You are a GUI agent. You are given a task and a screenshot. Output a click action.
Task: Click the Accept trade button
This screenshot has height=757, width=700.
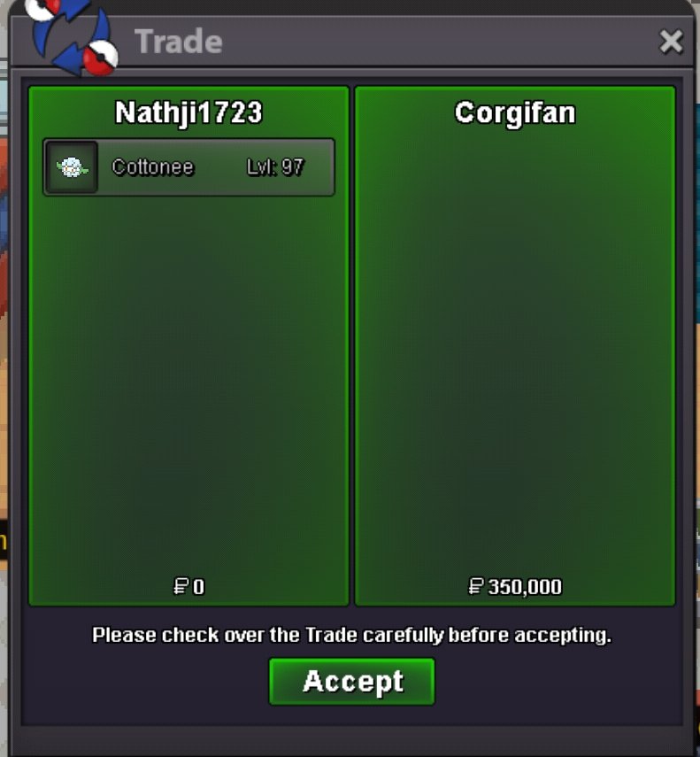[351, 681]
